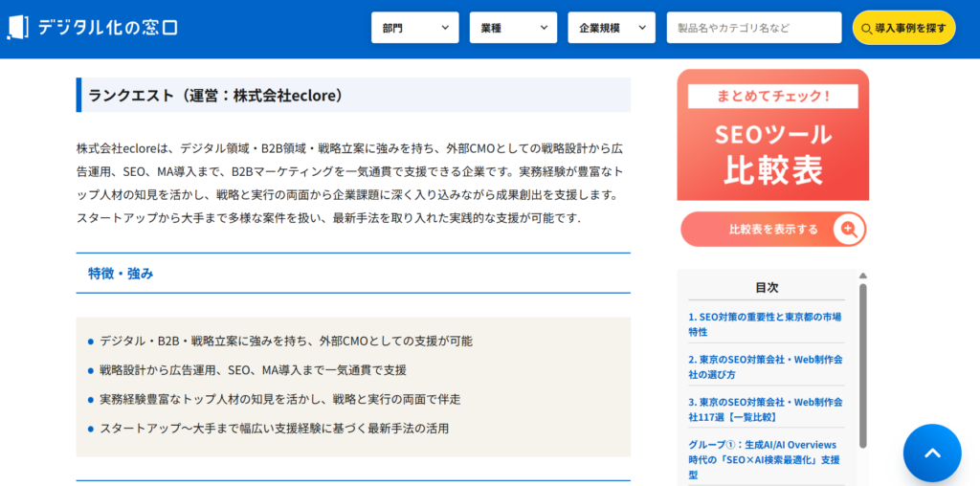The image size is (980, 486).
Task: Open the 企業規模 filter dropdown
Action: coord(611,28)
